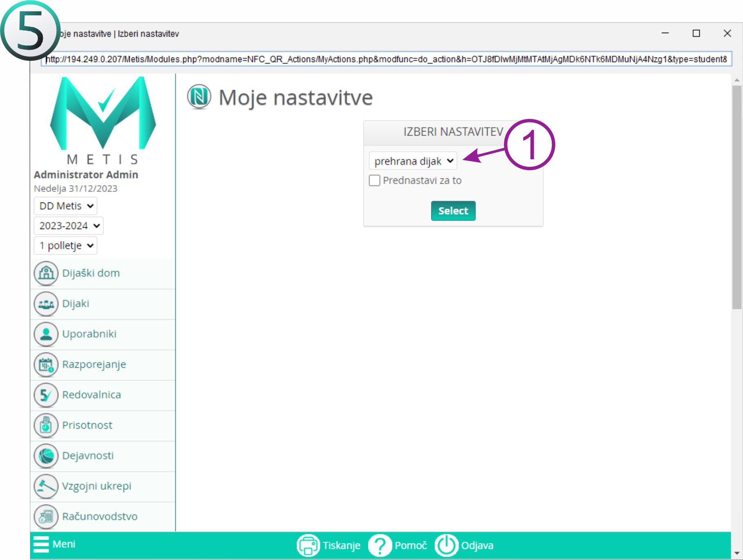743x560 pixels.
Task: Click the Dijaški dom building icon
Action: 46,273
